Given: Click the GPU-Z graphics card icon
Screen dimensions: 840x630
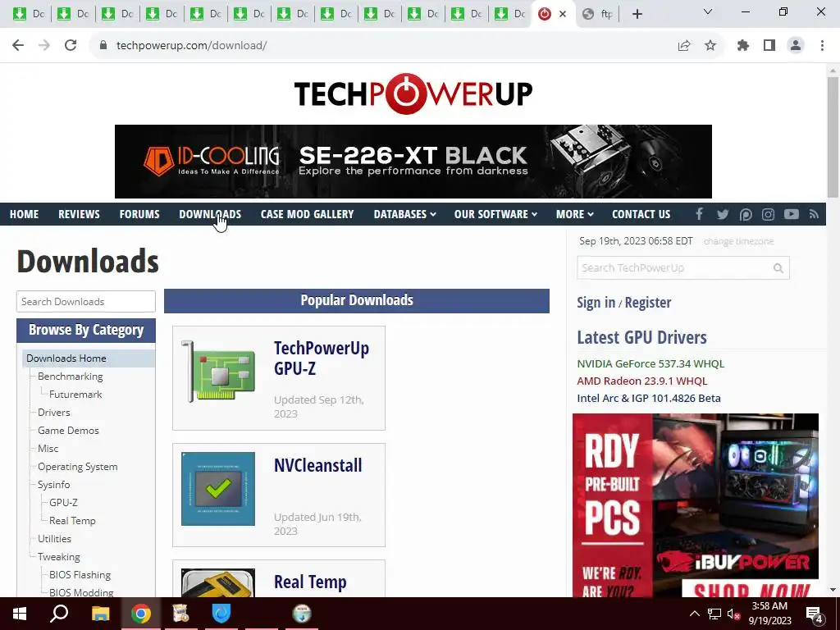Looking at the screenshot, I should (x=218, y=372).
